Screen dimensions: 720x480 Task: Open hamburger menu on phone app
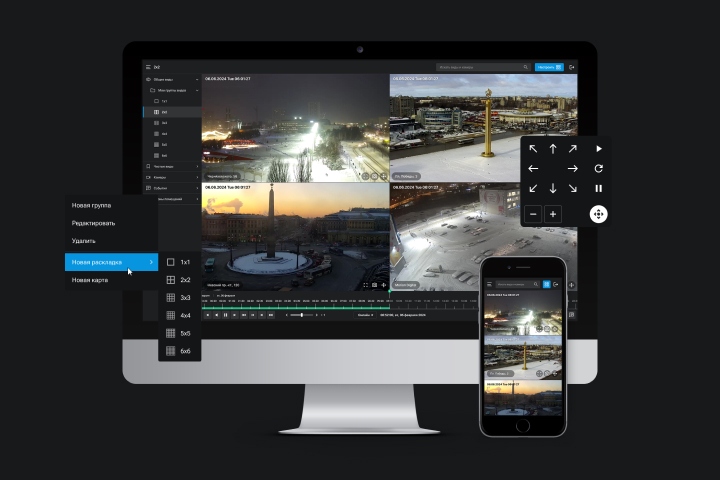click(x=489, y=284)
